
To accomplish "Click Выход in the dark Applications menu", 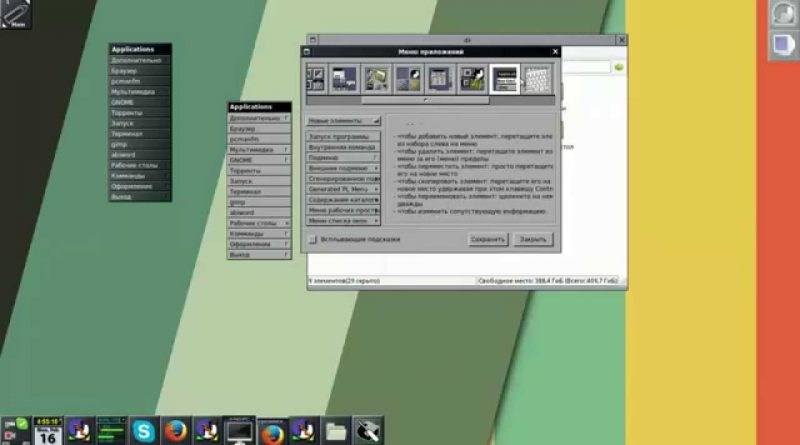I will (140, 196).
